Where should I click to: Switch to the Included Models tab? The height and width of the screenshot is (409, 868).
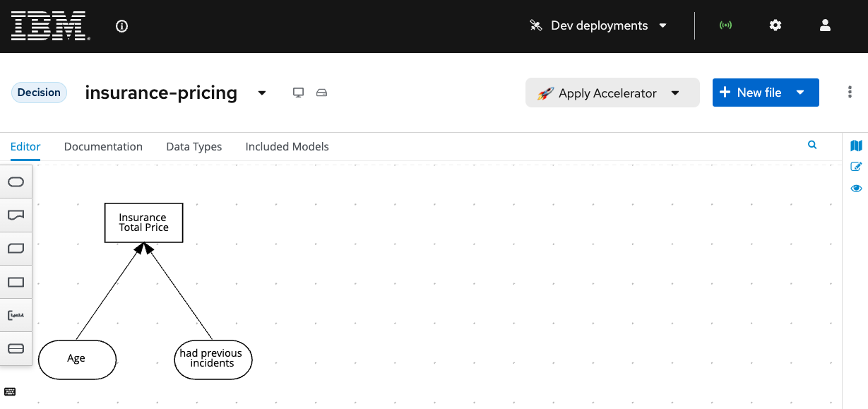click(287, 146)
